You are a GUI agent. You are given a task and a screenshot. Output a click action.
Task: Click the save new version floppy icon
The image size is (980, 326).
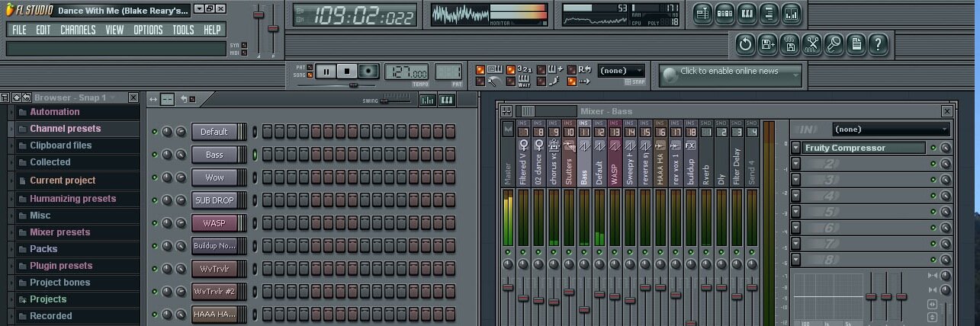point(767,44)
